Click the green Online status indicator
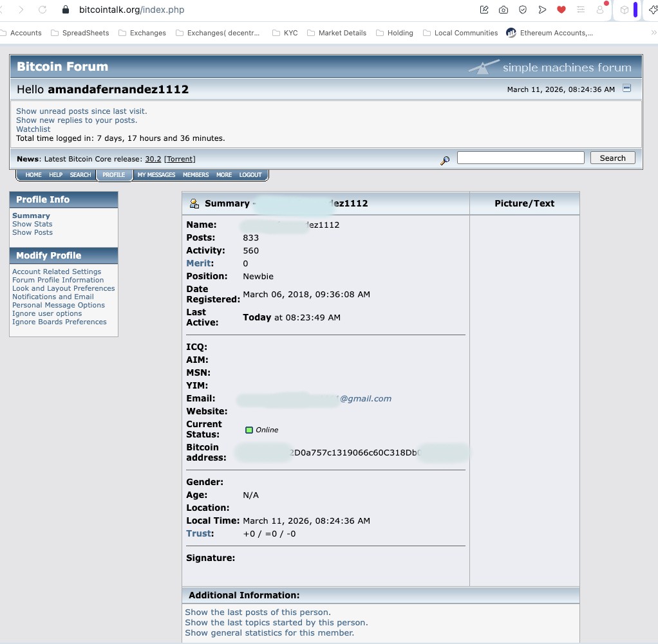The height and width of the screenshot is (644, 658). pos(249,430)
